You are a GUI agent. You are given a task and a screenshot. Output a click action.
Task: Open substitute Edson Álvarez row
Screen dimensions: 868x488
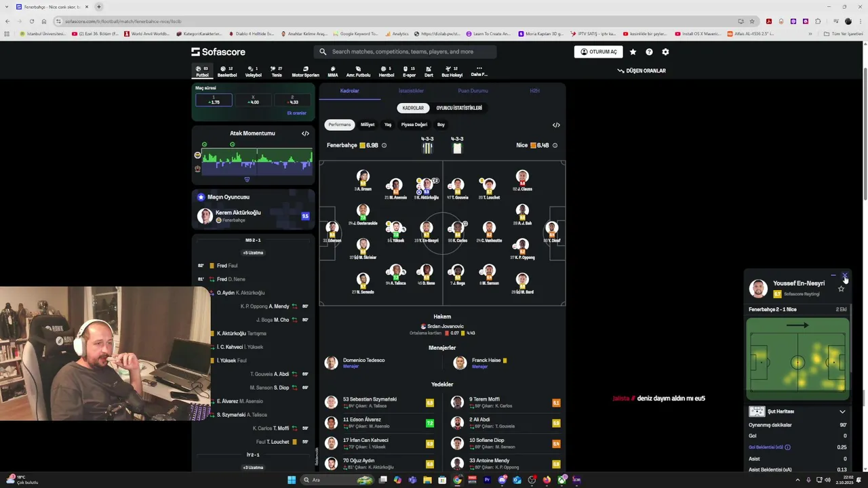point(379,423)
